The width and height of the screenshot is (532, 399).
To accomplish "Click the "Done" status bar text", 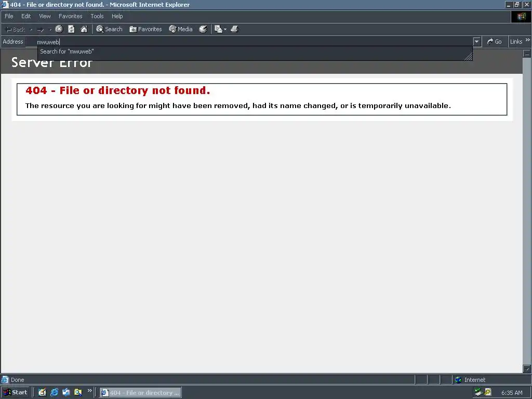I will [17, 380].
